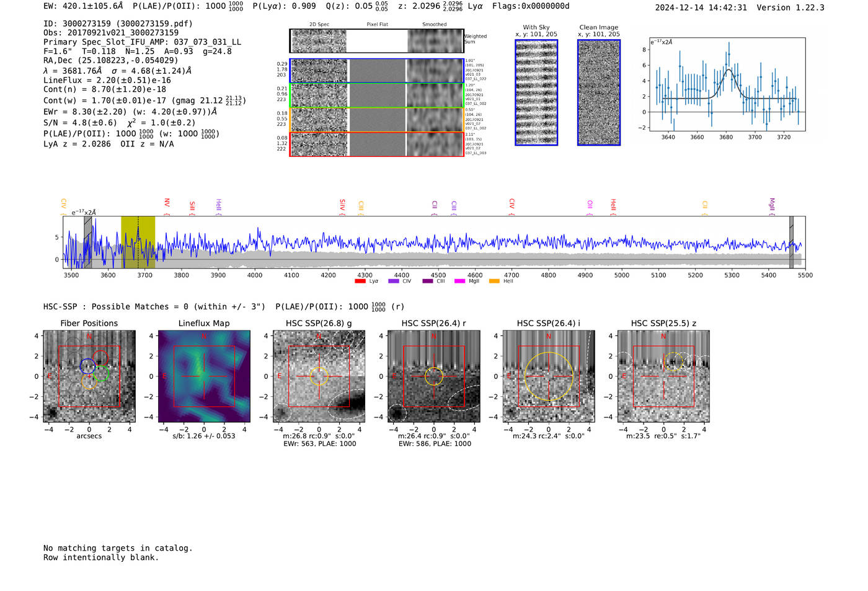The width and height of the screenshot is (868, 591).
Task: Select the Clean Image cutout
Action: click(x=599, y=92)
